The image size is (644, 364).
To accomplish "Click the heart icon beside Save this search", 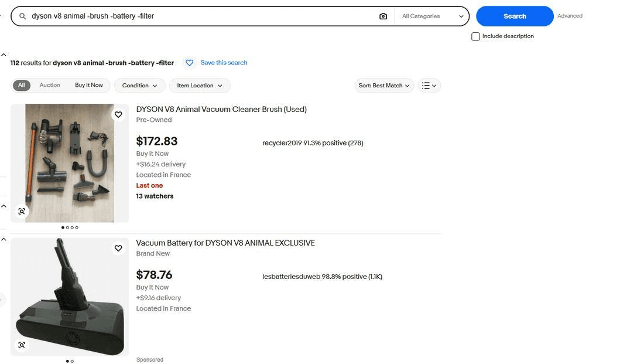I will pos(189,63).
